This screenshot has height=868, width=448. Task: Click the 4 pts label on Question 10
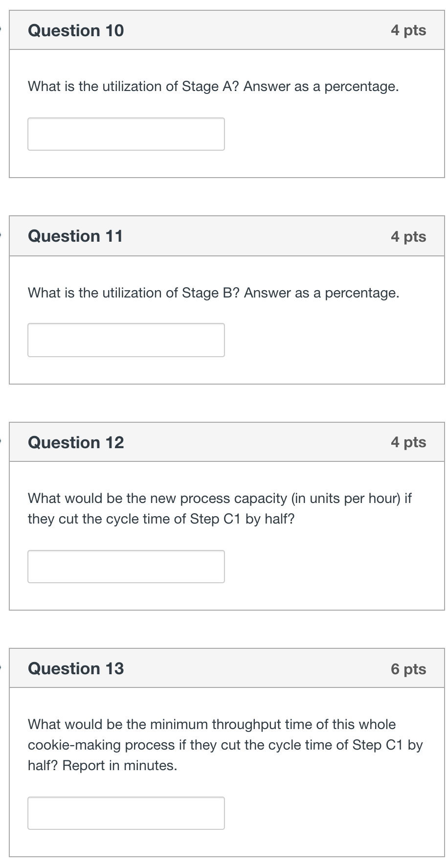(408, 30)
